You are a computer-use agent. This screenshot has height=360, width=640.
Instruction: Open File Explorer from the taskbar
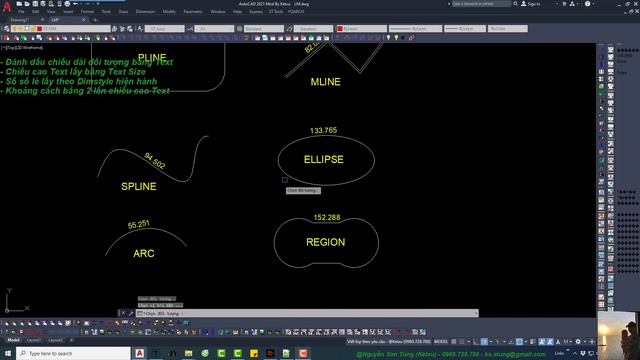[188, 353]
